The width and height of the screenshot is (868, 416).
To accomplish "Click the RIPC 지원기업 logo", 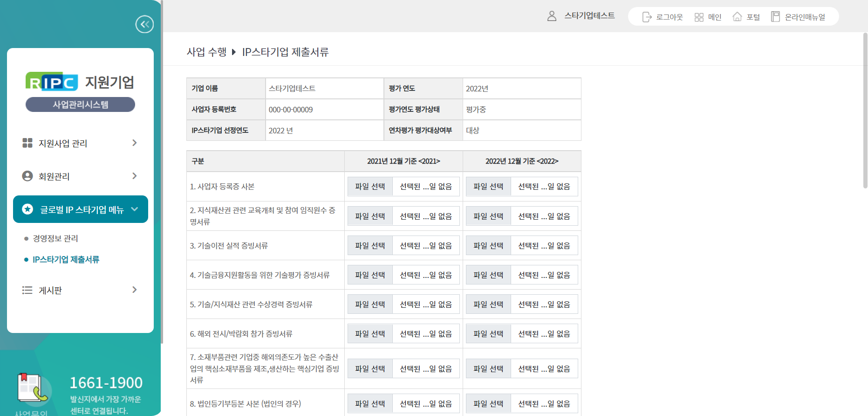I will tap(80, 83).
